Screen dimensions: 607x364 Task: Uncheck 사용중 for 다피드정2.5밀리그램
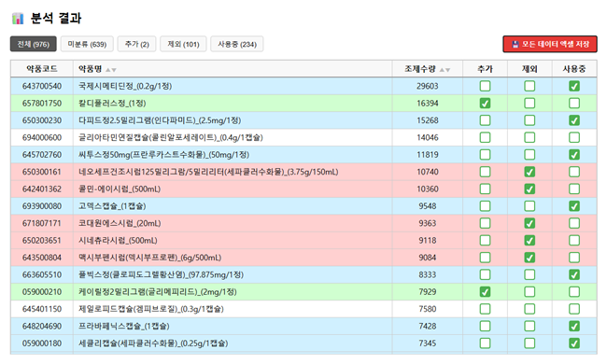click(x=574, y=120)
